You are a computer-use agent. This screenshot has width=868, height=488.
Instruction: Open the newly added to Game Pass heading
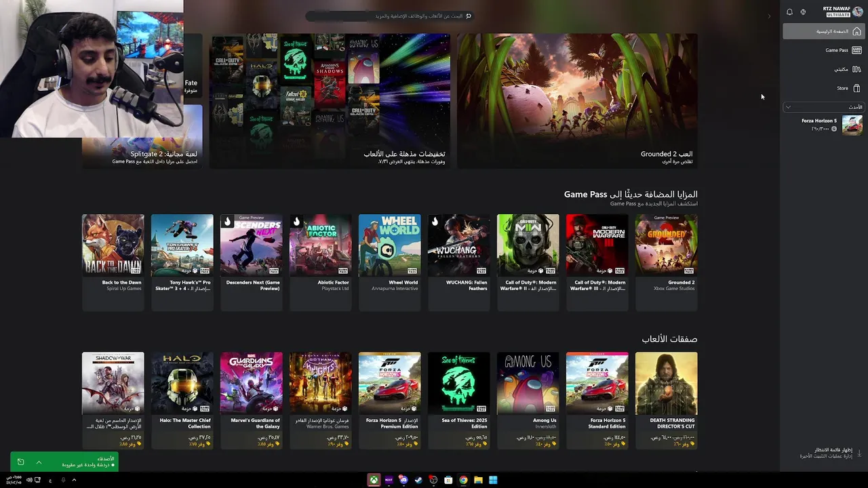coord(631,195)
